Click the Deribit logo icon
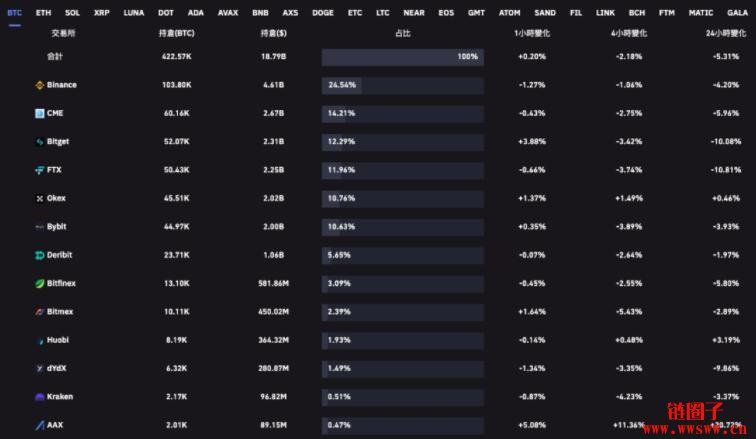The height and width of the screenshot is (439, 756). click(40, 255)
